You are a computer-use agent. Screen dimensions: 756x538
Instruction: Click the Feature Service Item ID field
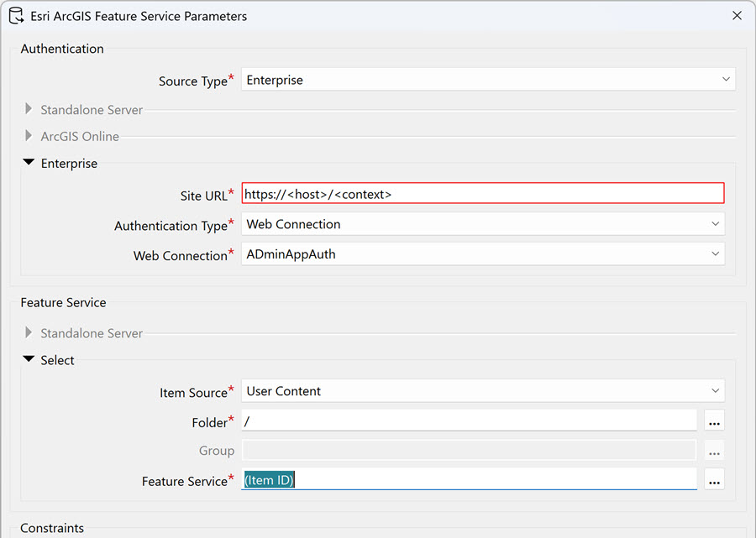(x=469, y=480)
